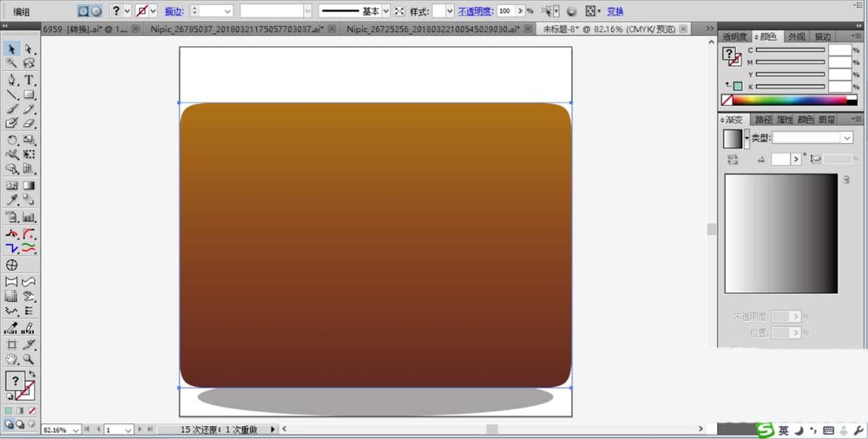Open the zoom level 82.16% dropdown
The height and width of the screenshot is (439, 868).
coord(76,429)
